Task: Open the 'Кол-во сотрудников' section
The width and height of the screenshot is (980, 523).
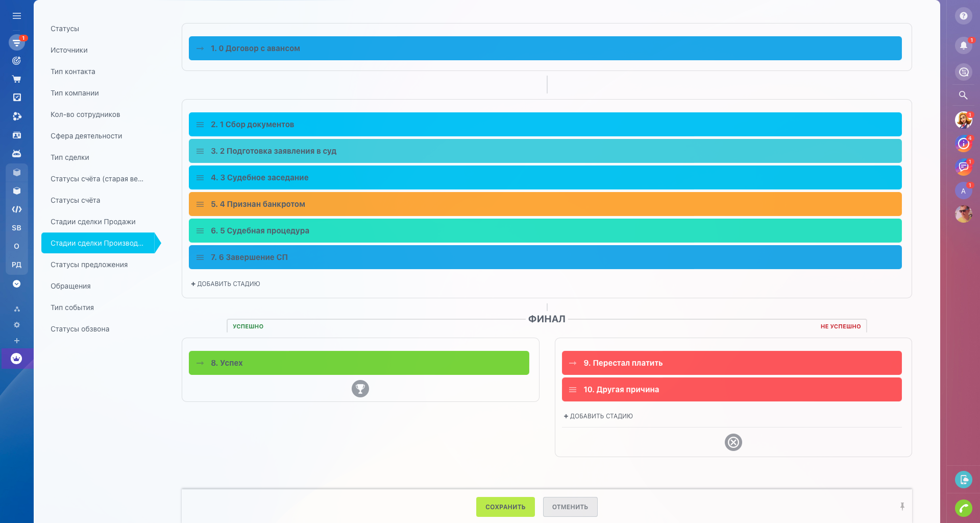Action: [x=85, y=114]
